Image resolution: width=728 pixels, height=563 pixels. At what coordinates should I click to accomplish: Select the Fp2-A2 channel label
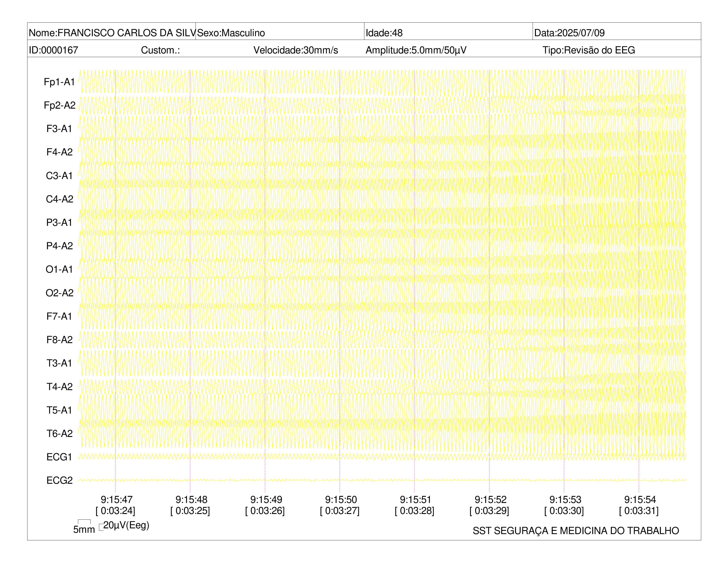click(59, 105)
